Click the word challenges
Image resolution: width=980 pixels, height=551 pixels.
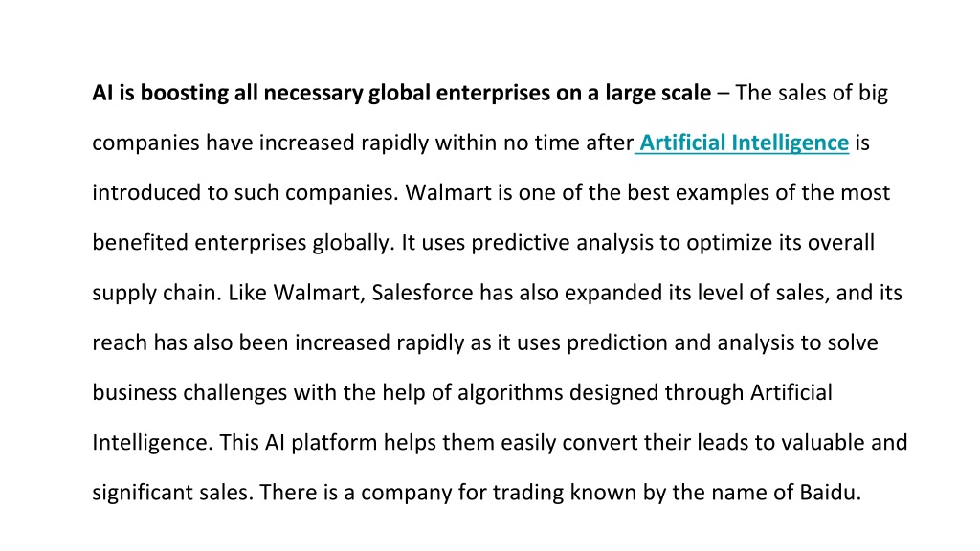[235, 393]
